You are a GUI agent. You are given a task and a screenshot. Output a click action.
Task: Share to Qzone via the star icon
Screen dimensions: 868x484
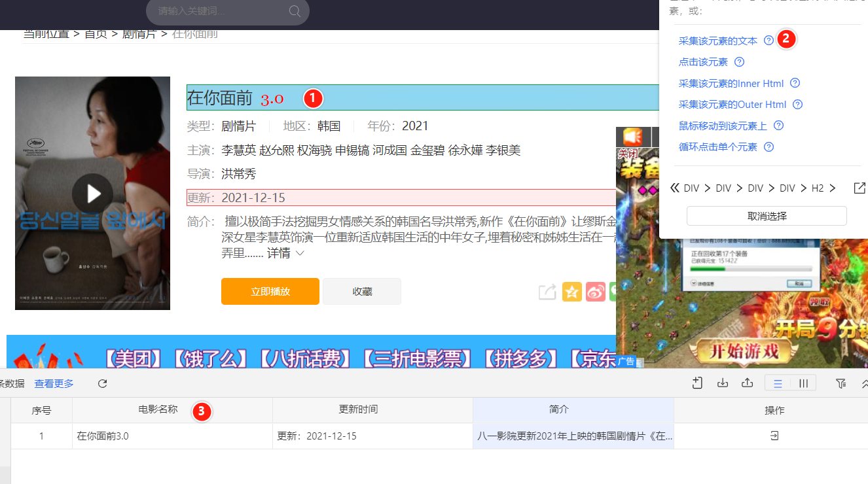[x=571, y=292]
